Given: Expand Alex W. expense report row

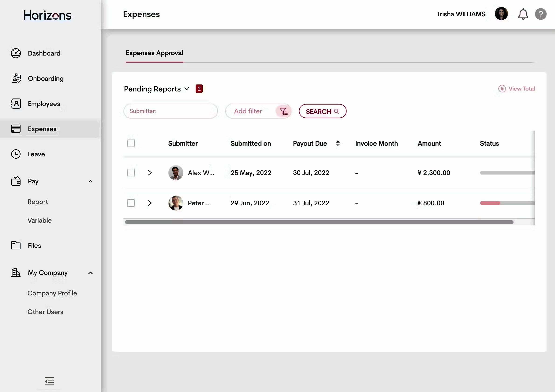Looking at the screenshot, I should pyautogui.click(x=150, y=173).
